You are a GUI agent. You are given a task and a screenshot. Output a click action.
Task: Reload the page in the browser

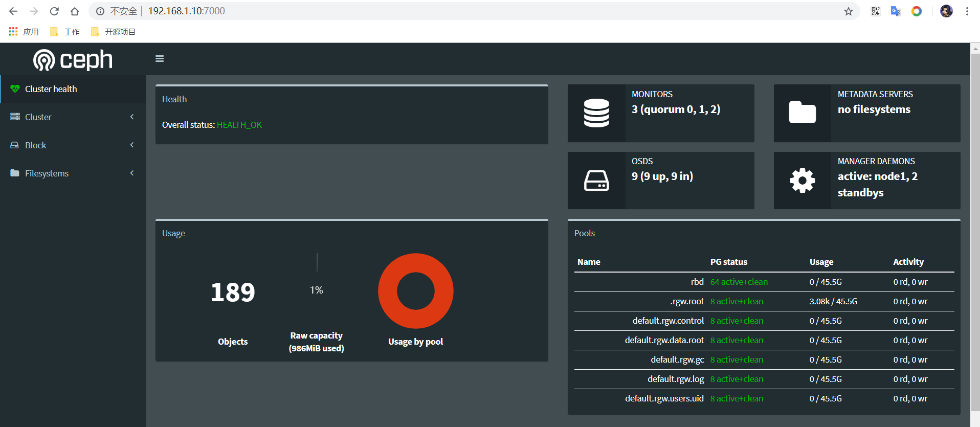click(x=54, y=11)
